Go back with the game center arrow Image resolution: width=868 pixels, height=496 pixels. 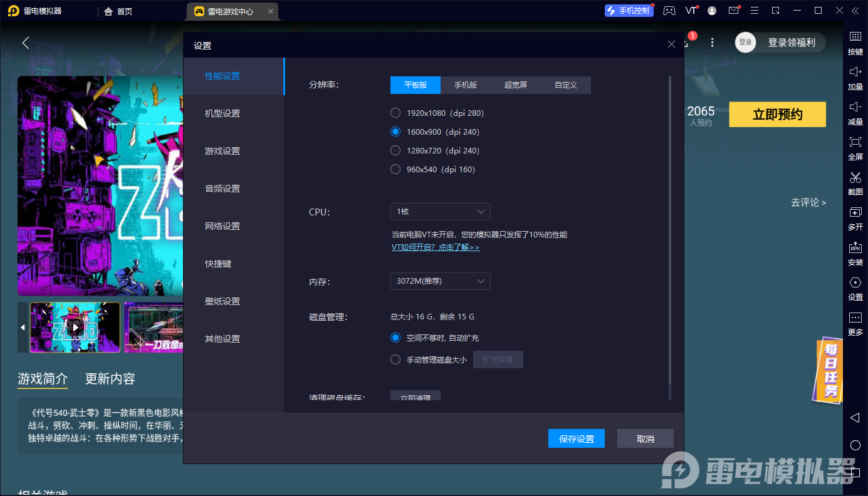coord(26,43)
